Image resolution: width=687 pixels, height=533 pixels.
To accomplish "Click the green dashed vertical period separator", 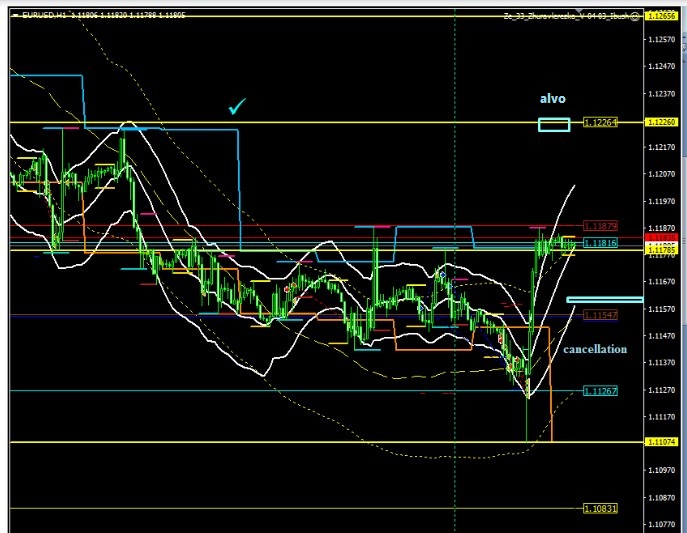I will pos(455,200).
